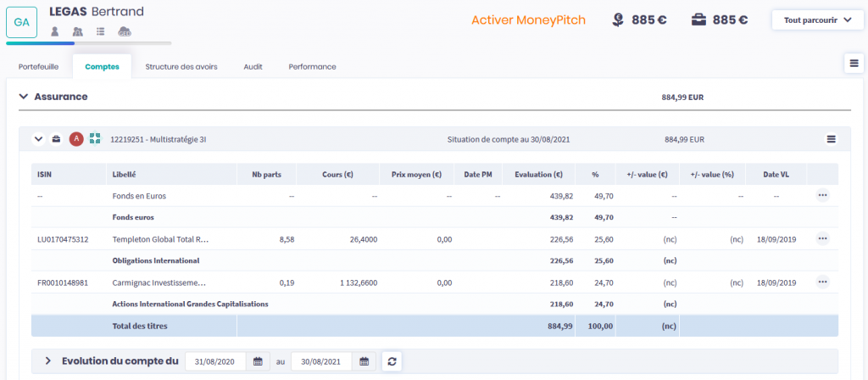Viewport: 868px width, 380px height.
Task: Refresh the account evolution date range
Action: 392,361
